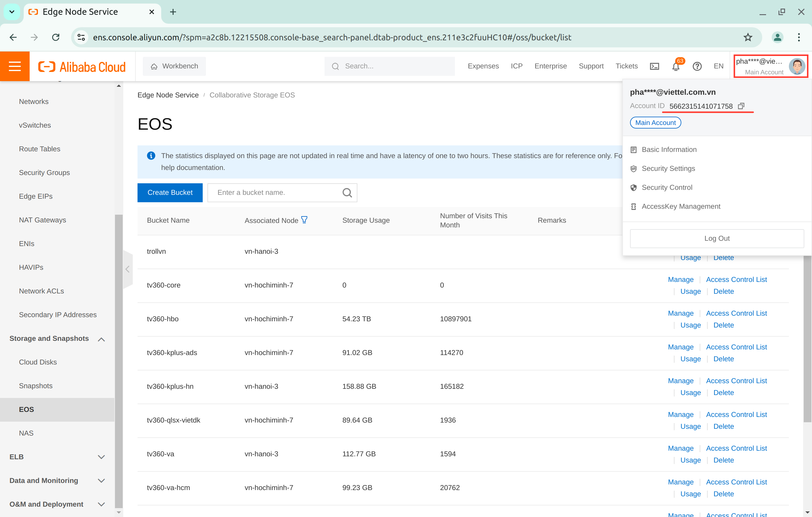This screenshot has height=517, width=812.
Task: Collapse Storage and Snapshots section
Action: [x=101, y=339]
